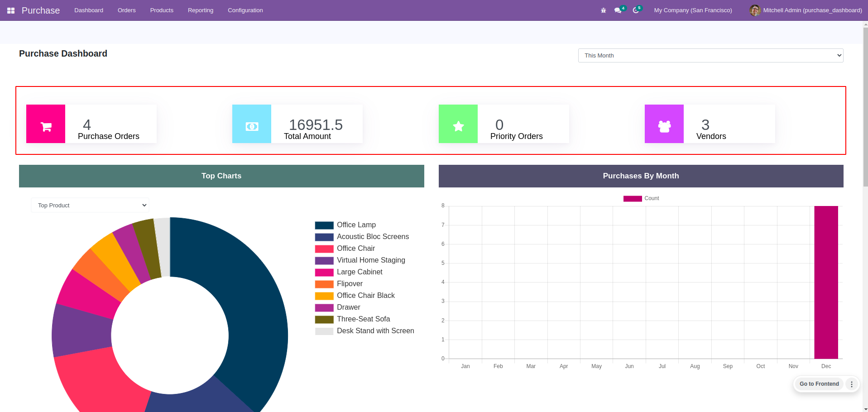This screenshot has width=868, height=412.
Task: Open the This Month period dropdown
Action: click(710, 56)
